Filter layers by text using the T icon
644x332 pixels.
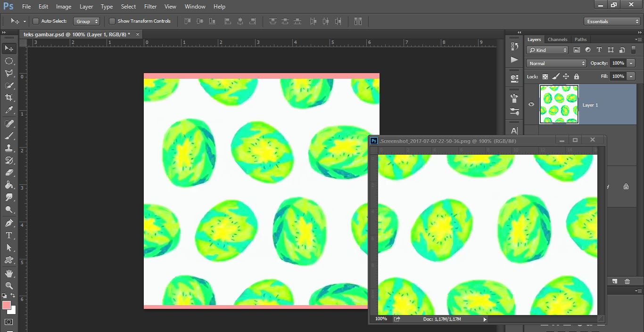tap(599, 50)
